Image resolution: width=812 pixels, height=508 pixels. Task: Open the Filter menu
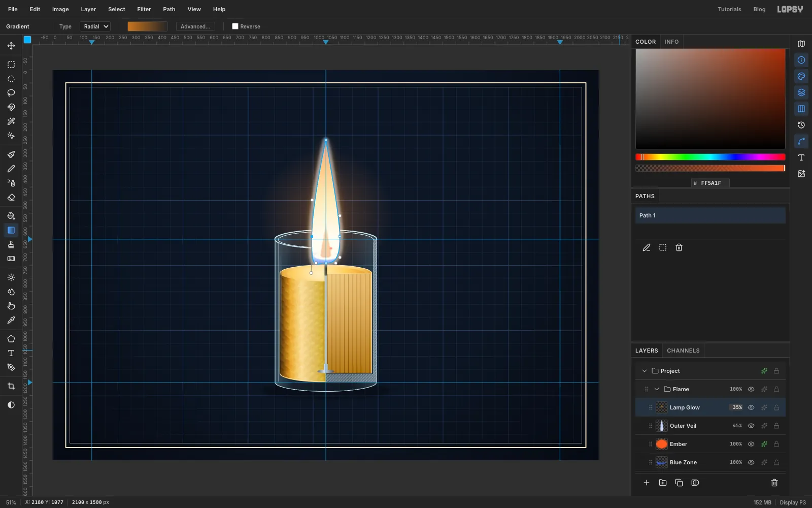144,9
